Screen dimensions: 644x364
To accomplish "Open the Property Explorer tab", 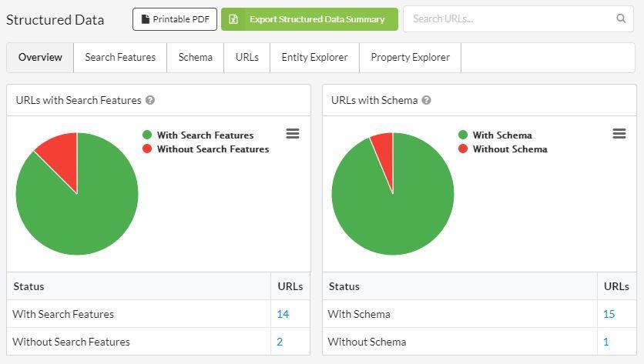I will (x=410, y=58).
